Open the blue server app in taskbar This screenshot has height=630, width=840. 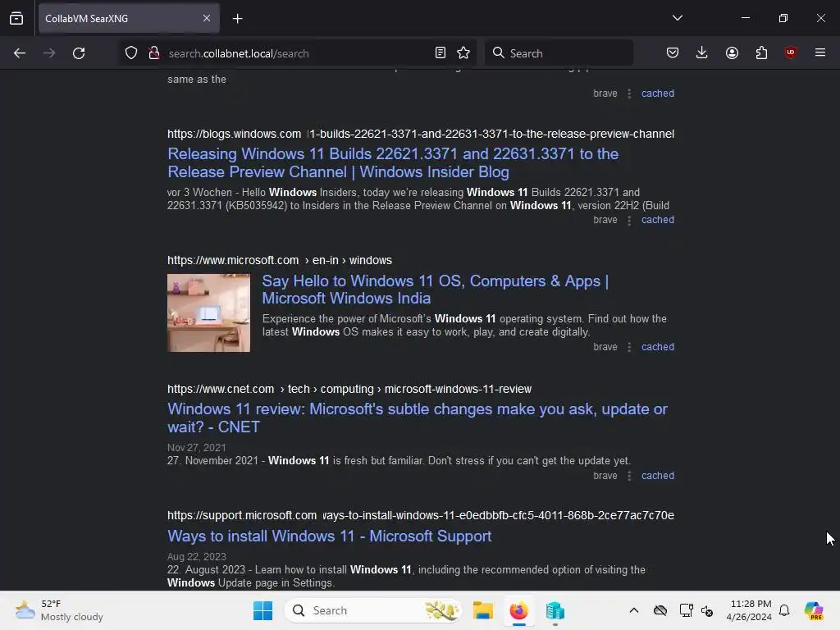coord(555,610)
